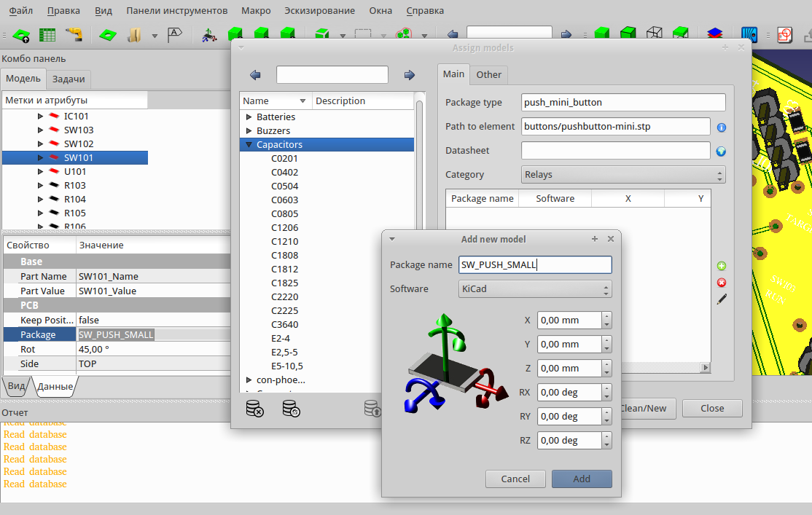Increase the RZ value using its up stepper
Image resolution: width=812 pixels, height=515 pixels.
pos(606,436)
